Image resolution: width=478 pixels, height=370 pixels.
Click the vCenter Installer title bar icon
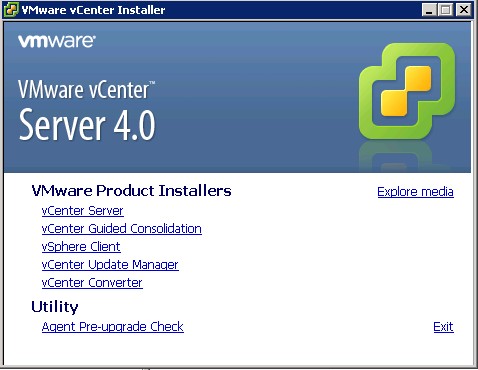11,10
